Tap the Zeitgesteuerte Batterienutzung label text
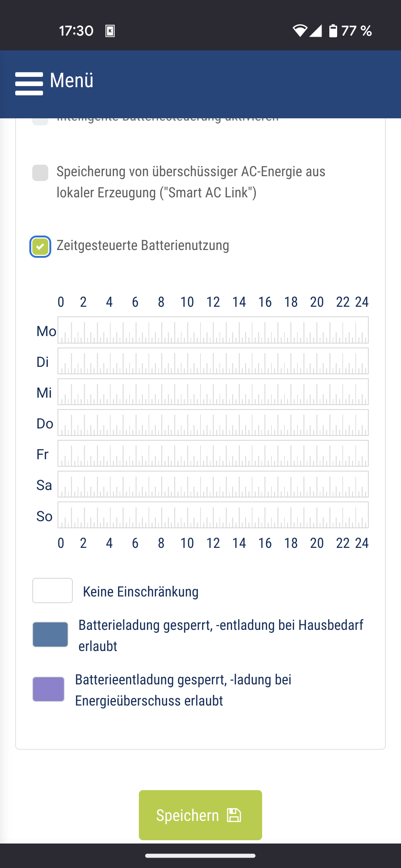The width and height of the screenshot is (401, 868). (143, 246)
